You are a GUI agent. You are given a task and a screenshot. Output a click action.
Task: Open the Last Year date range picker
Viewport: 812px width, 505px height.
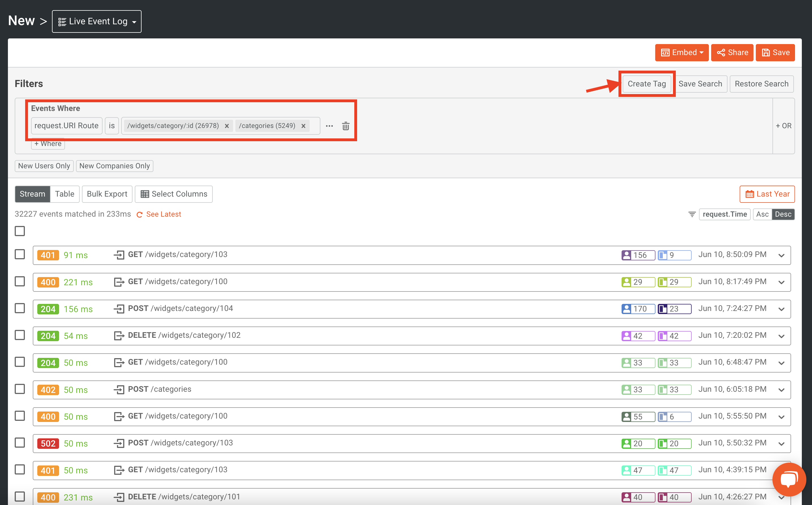(x=767, y=194)
